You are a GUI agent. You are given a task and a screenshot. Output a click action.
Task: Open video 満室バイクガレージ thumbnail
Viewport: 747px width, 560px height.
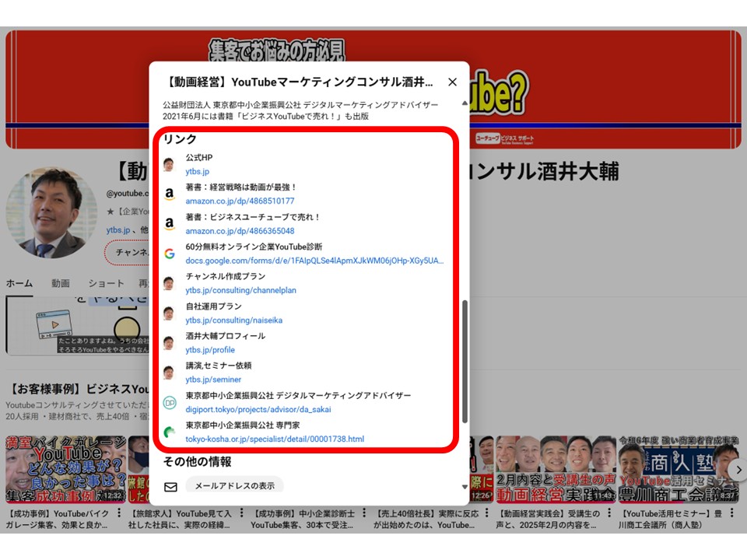[x=65, y=470]
